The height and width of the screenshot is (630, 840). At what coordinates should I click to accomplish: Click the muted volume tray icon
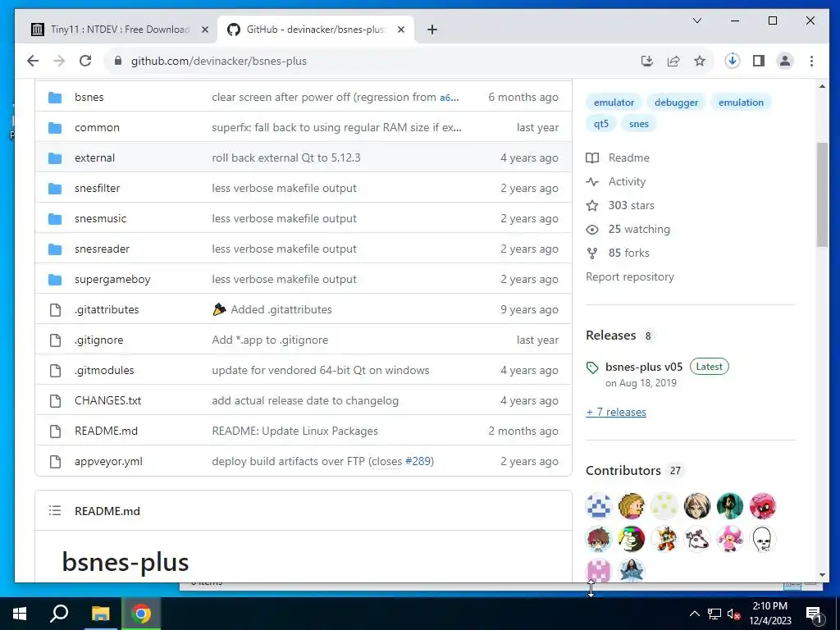(733, 614)
